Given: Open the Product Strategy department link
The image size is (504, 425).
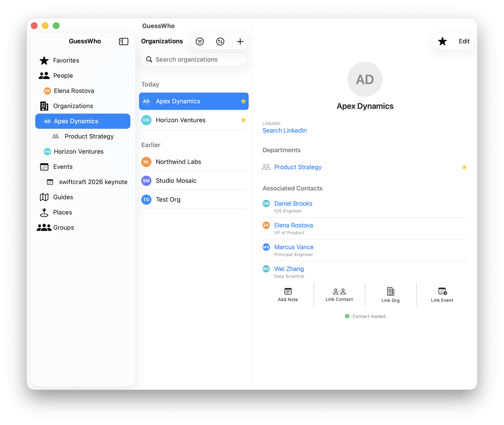Looking at the screenshot, I should (x=298, y=167).
